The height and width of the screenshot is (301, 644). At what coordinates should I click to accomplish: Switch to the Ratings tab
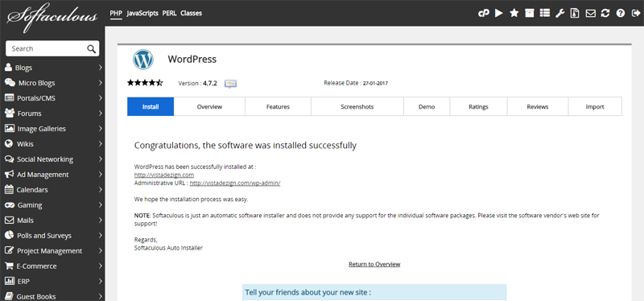(478, 107)
